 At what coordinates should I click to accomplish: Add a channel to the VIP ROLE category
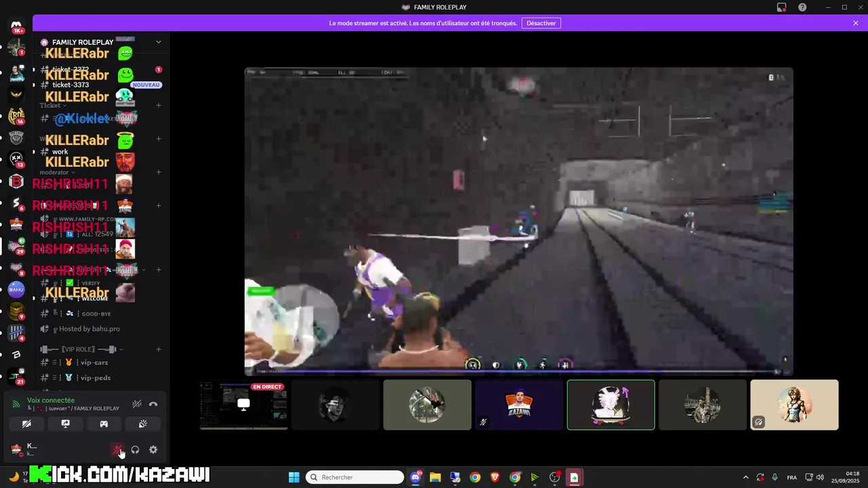click(x=159, y=349)
